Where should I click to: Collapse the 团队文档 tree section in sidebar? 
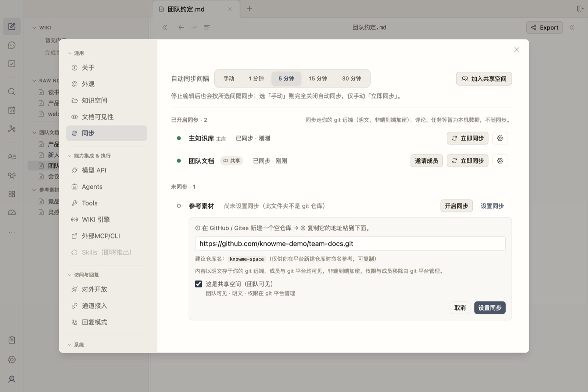45,132
